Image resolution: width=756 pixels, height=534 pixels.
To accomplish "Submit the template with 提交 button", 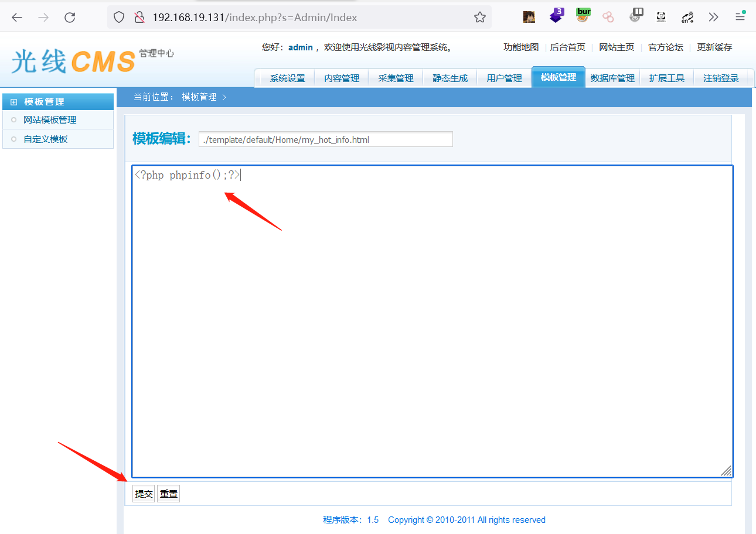I will pyautogui.click(x=144, y=494).
